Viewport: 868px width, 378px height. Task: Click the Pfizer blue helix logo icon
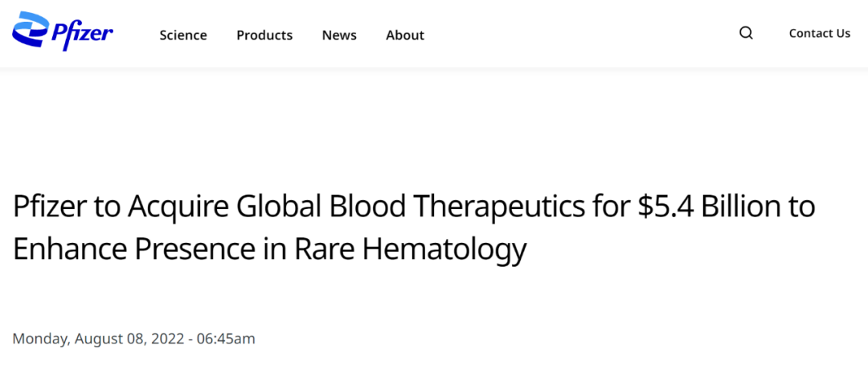30,31
